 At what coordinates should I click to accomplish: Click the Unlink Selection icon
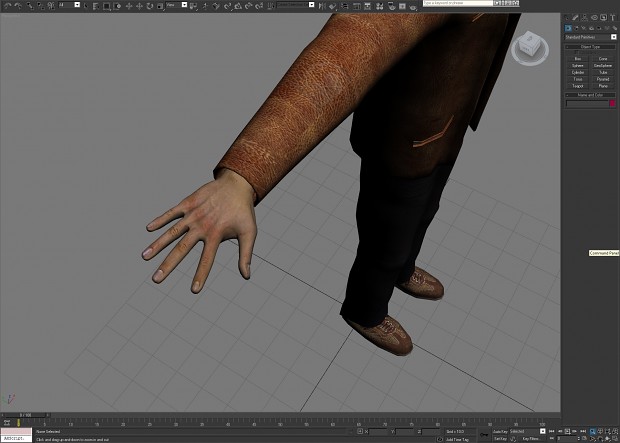pos(41,6)
